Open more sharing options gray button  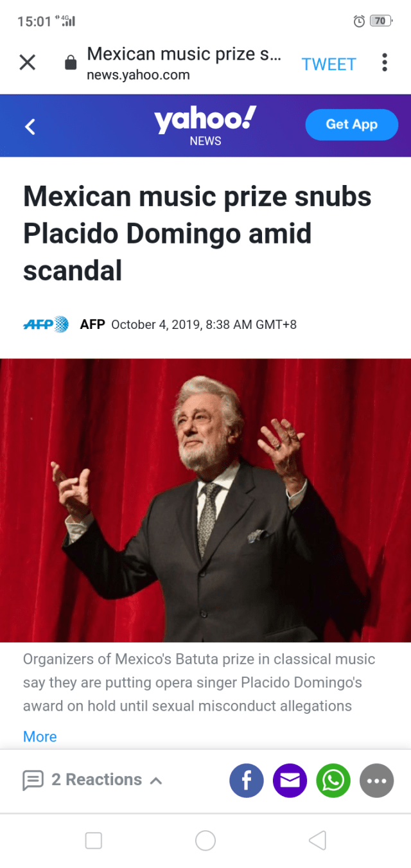coord(376,781)
